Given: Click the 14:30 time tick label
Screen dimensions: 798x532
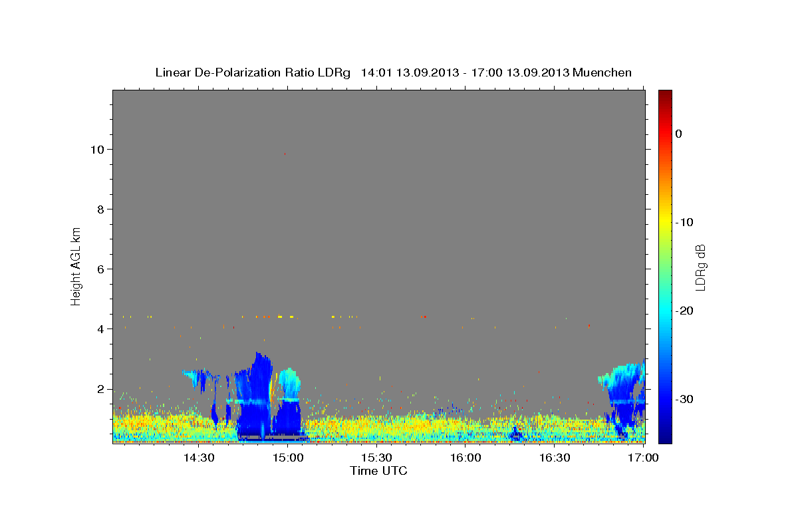Looking at the screenshot, I should tap(198, 458).
